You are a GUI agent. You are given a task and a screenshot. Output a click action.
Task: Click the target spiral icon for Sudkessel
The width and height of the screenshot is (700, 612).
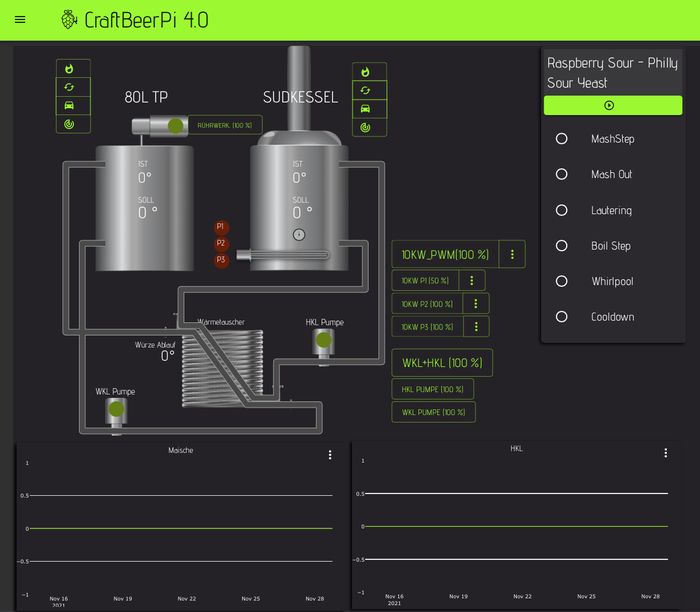pyautogui.click(x=365, y=127)
